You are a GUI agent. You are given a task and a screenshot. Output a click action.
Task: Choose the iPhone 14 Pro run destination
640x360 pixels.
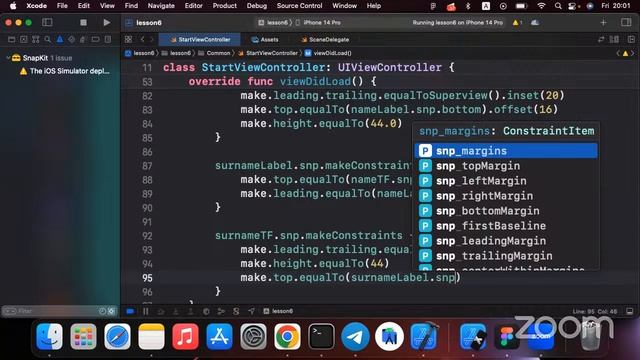318,22
